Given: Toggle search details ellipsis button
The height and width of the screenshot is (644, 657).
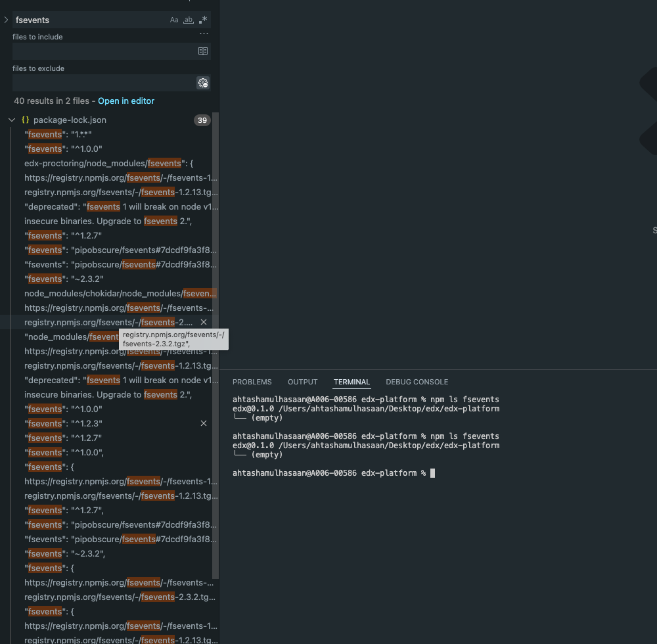Looking at the screenshot, I should [x=204, y=33].
